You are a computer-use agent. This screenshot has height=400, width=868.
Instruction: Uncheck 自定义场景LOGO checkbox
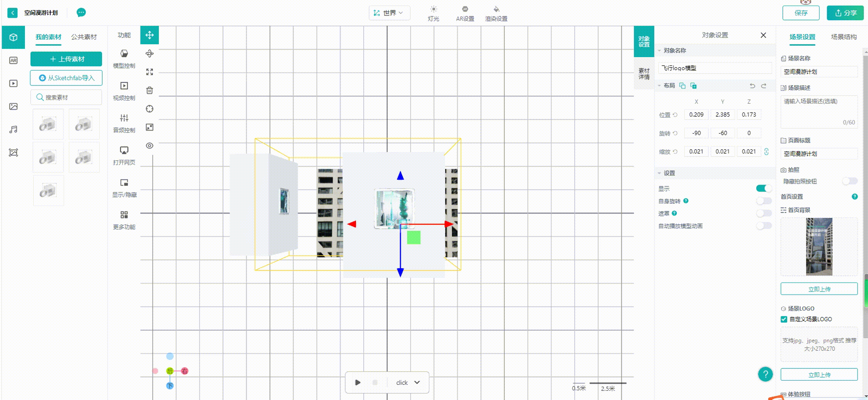coord(784,319)
